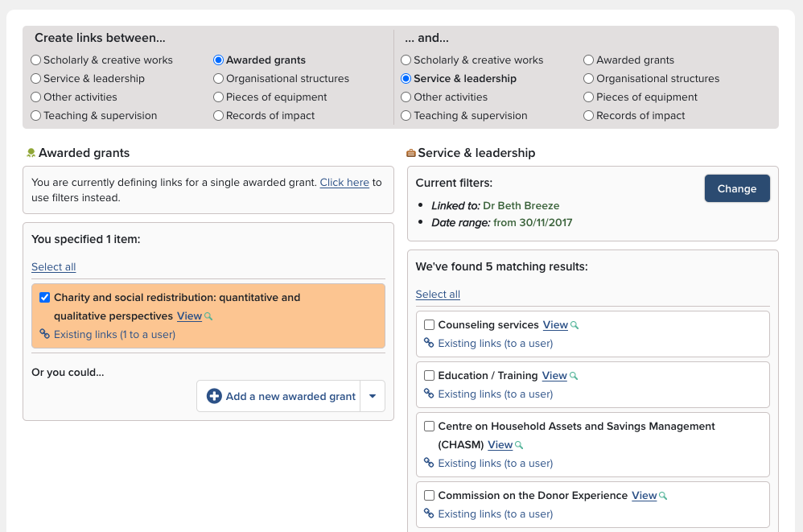Click chain link icon under Charity grant item
Image resolution: width=803 pixels, height=532 pixels.
tap(44, 335)
